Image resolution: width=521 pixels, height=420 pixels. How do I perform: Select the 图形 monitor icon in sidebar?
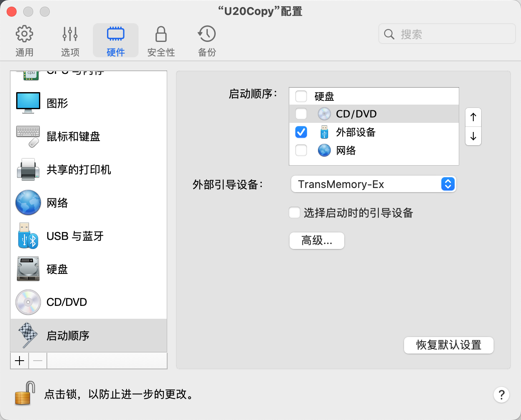[28, 103]
